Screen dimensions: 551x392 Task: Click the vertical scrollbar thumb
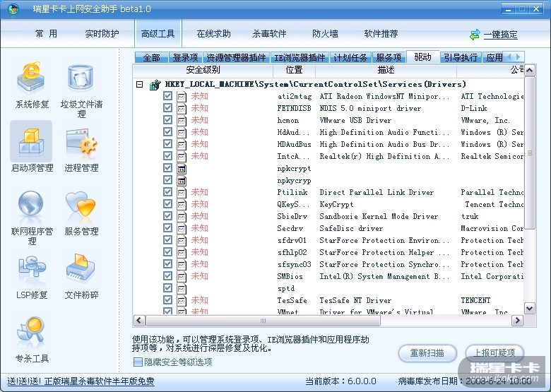pyautogui.click(x=530, y=153)
